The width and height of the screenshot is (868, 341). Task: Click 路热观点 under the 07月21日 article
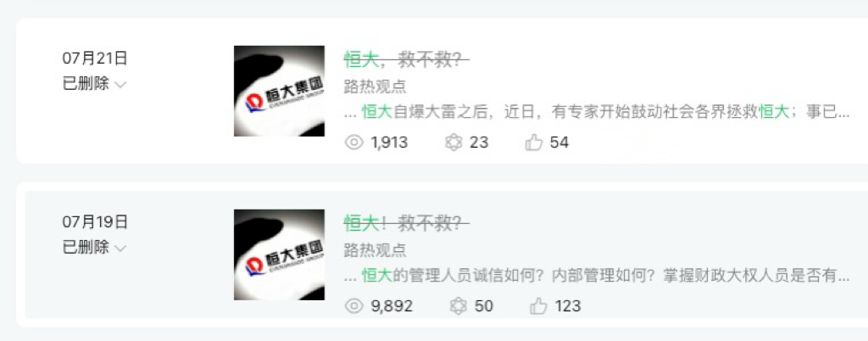tap(375, 87)
